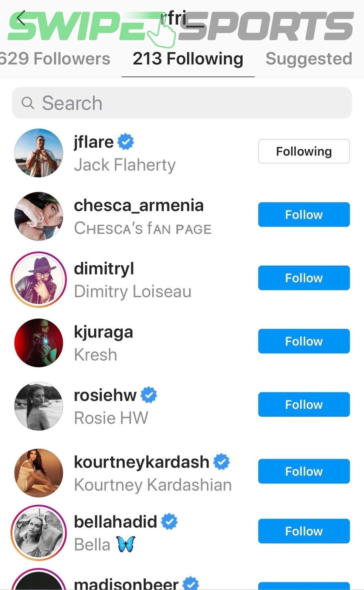Follow chesca_armenia
Screen dimensions: 364x590
[x=304, y=215]
